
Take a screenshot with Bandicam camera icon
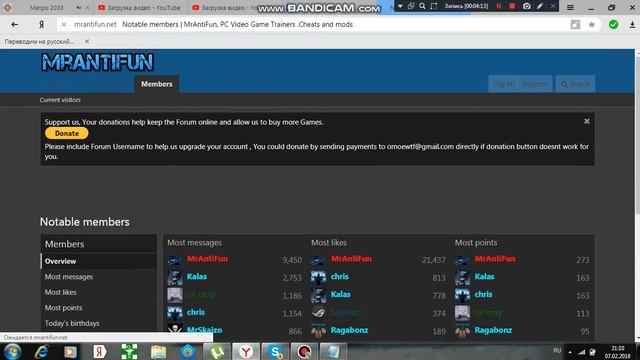[x=527, y=6]
